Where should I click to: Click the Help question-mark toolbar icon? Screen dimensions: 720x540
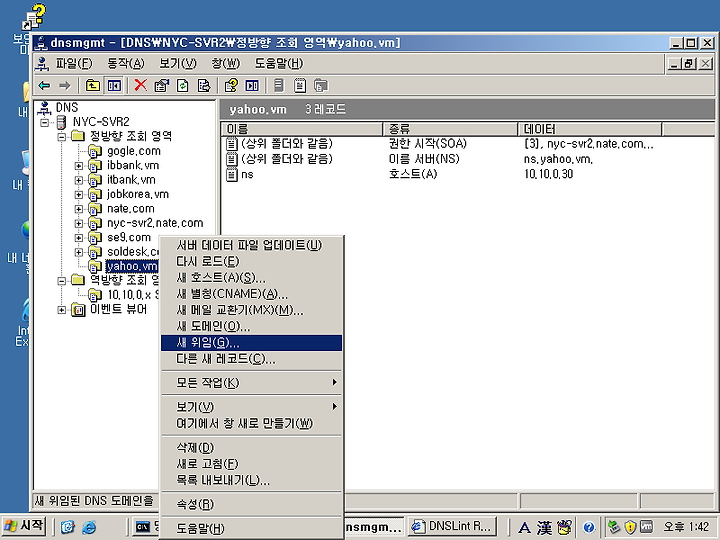click(x=231, y=85)
